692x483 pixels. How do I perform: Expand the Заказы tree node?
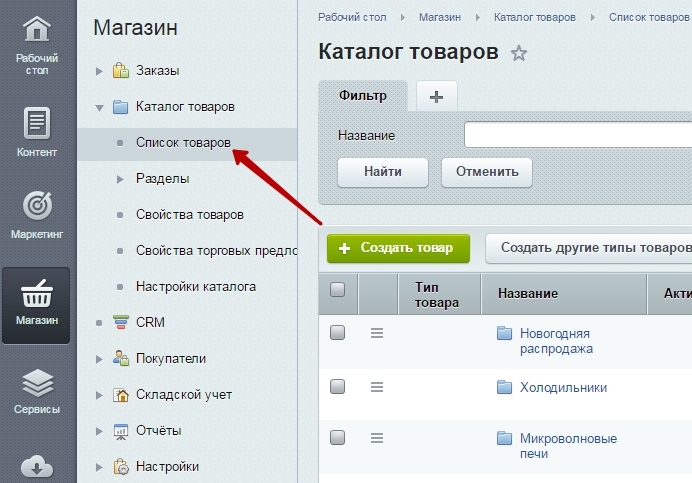[x=99, y=71]
